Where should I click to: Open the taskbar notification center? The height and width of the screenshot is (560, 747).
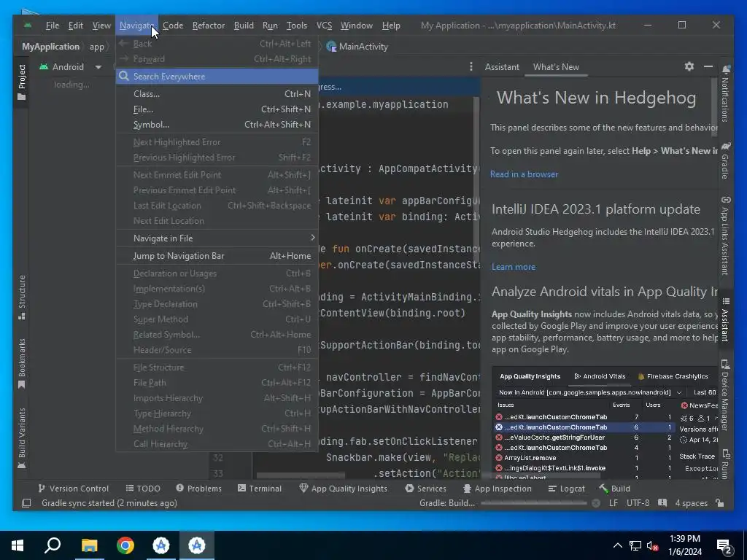724,545
